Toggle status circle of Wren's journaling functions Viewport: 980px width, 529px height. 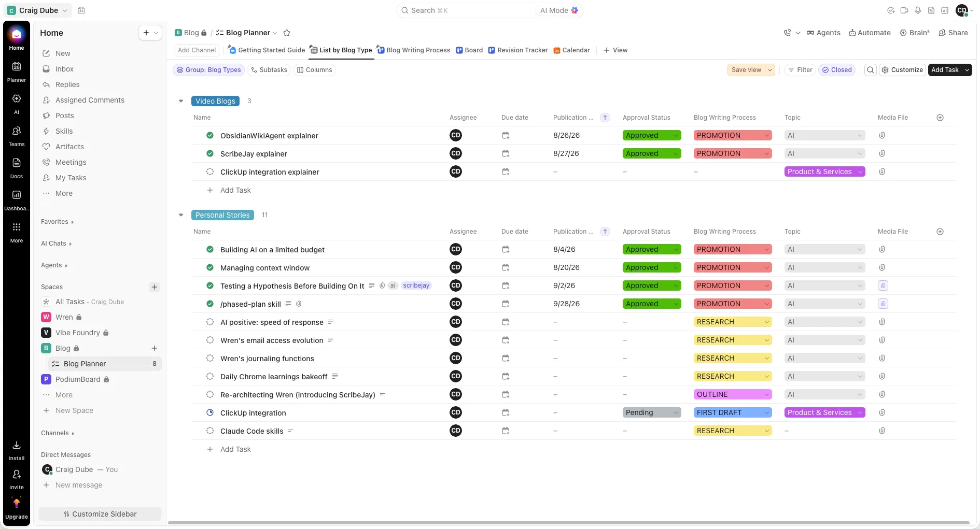coord(210,358)
